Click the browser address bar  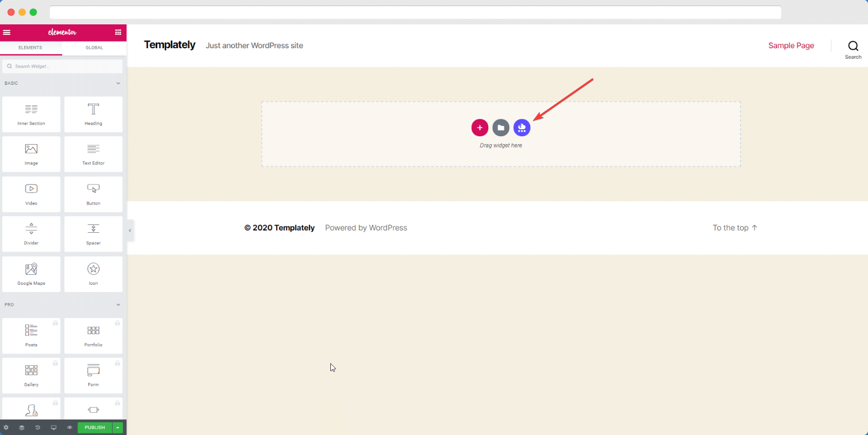click(415, 12)
